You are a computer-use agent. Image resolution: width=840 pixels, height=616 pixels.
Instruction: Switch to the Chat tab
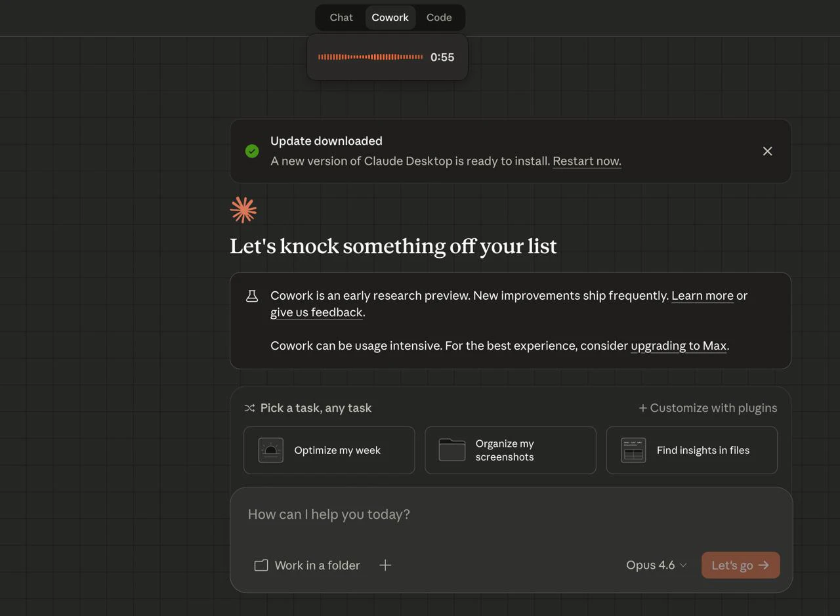pos(341,18)
